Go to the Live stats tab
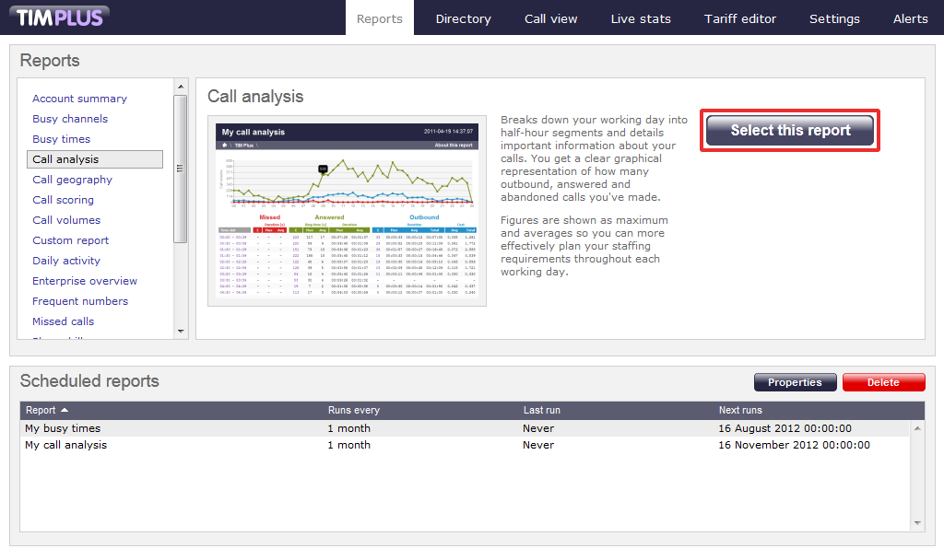Viewport: 944px width, 560px height. coord(641,18)
